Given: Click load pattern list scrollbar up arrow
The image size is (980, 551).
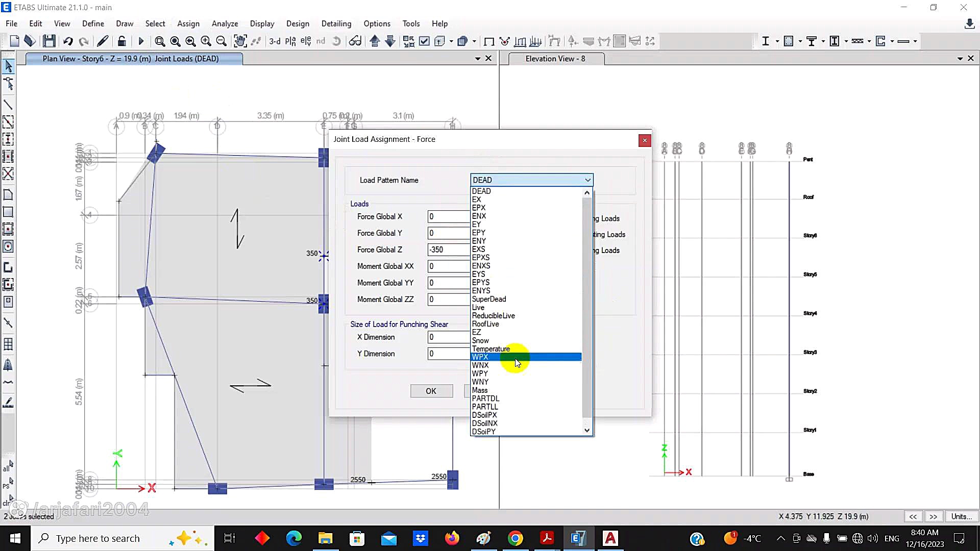Looking at the screenshot, I should pyautogui.click(x=587, y=192).
